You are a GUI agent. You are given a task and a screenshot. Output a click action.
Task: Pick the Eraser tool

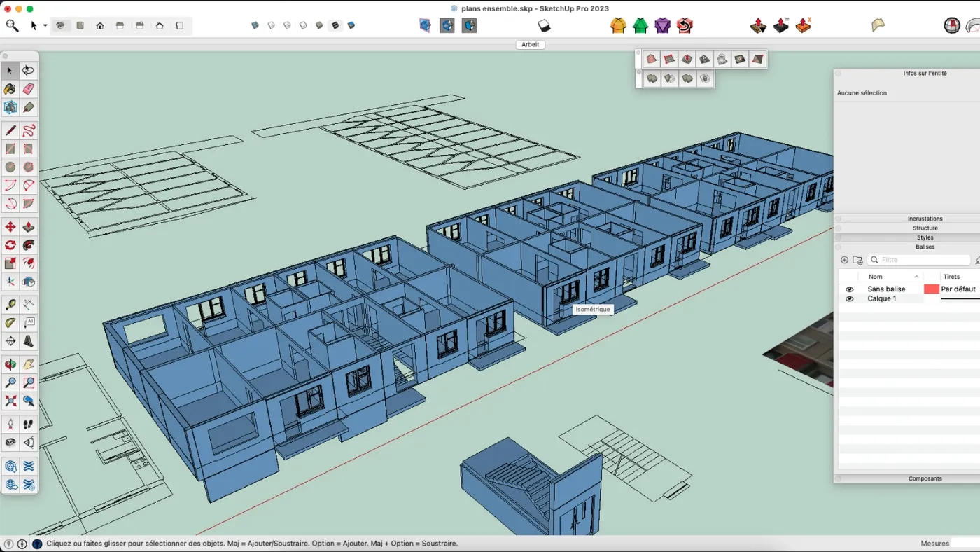pyautogui.click(x=27, y=89)
